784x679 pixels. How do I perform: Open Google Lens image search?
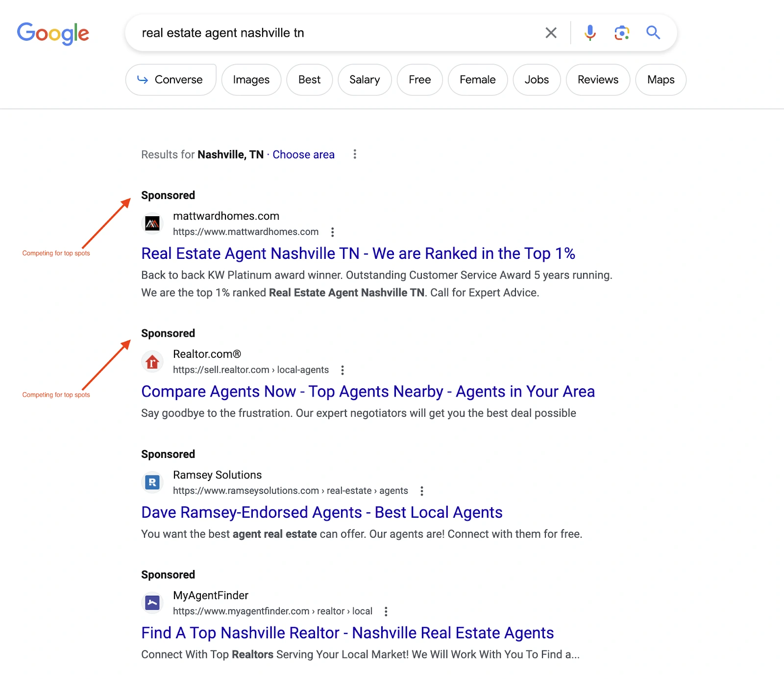pos(622,33)
